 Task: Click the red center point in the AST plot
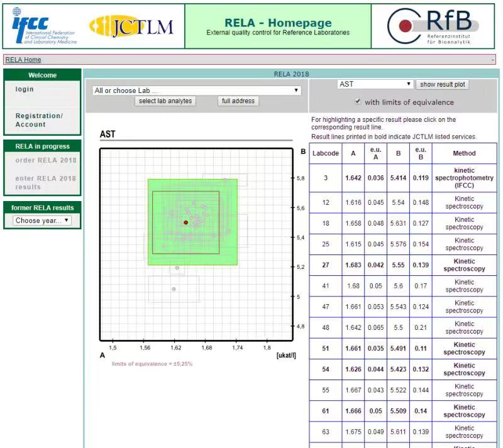pos(185,222)
